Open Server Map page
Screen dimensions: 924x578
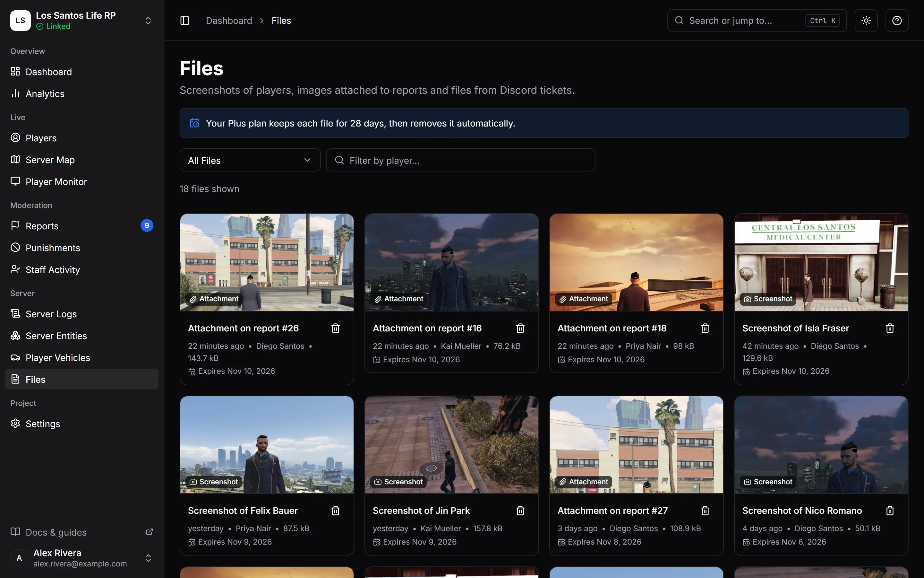click(x=82, y=160)
